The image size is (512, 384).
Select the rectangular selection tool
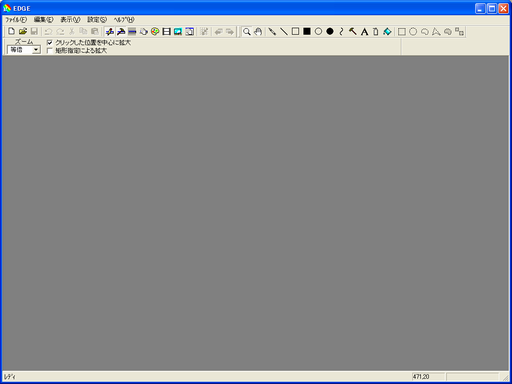(x=402, y=32)
